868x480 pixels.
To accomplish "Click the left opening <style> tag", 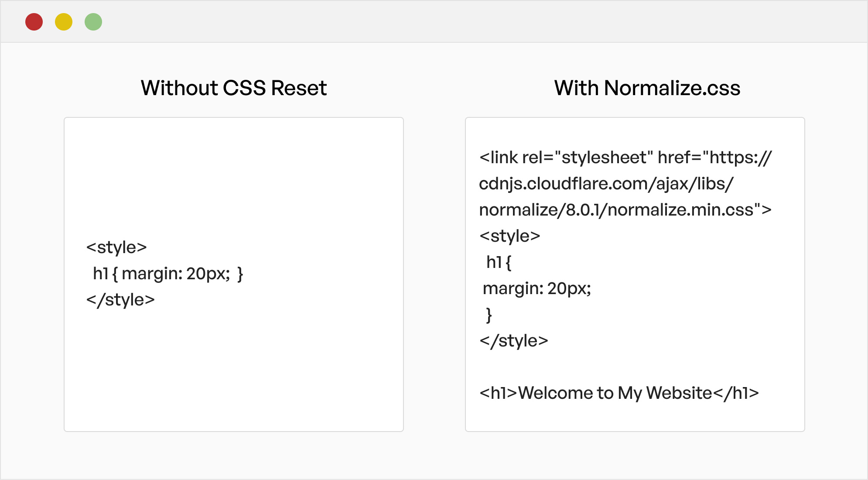I will pos(116,247).
